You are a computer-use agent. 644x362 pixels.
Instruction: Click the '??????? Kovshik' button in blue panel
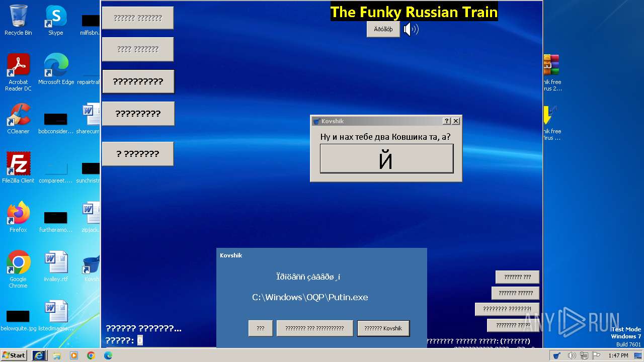pos(383,328)
